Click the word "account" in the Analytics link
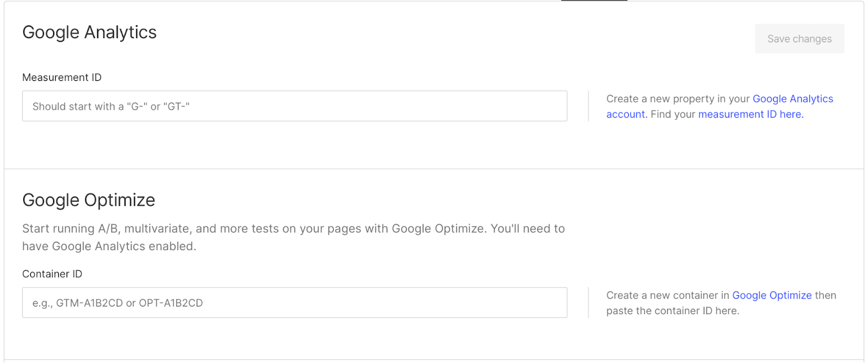 (x=626, y=114)
